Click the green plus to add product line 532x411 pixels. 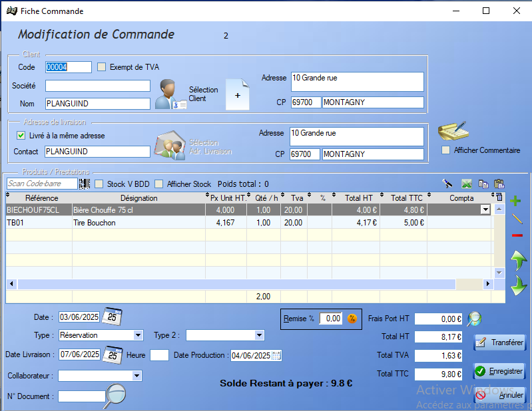point(515,201)
